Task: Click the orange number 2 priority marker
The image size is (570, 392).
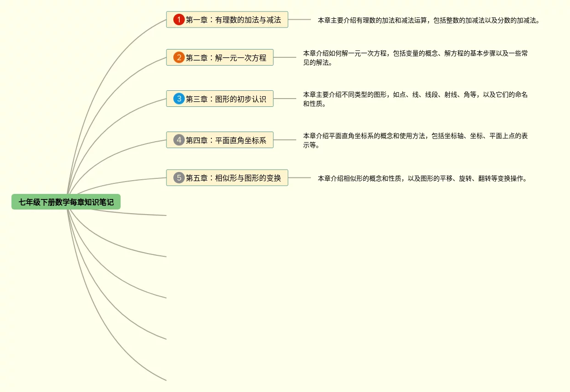Action: 179,57
